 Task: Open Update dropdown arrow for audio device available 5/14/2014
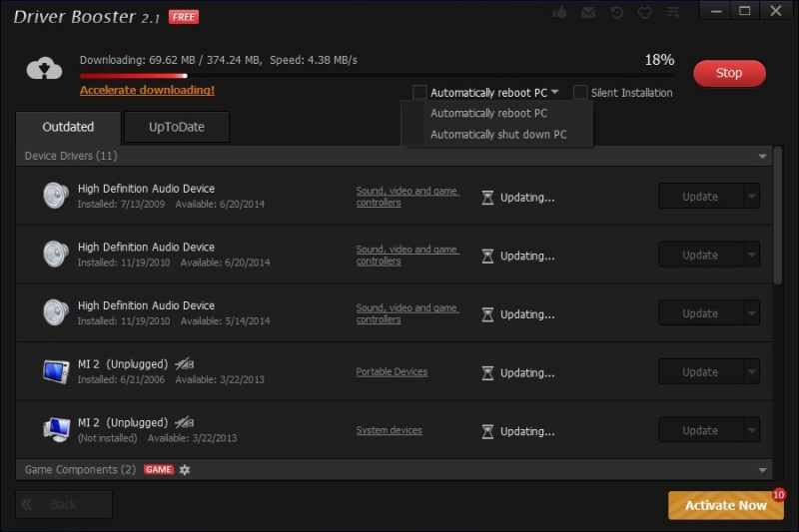pos(752,313)
